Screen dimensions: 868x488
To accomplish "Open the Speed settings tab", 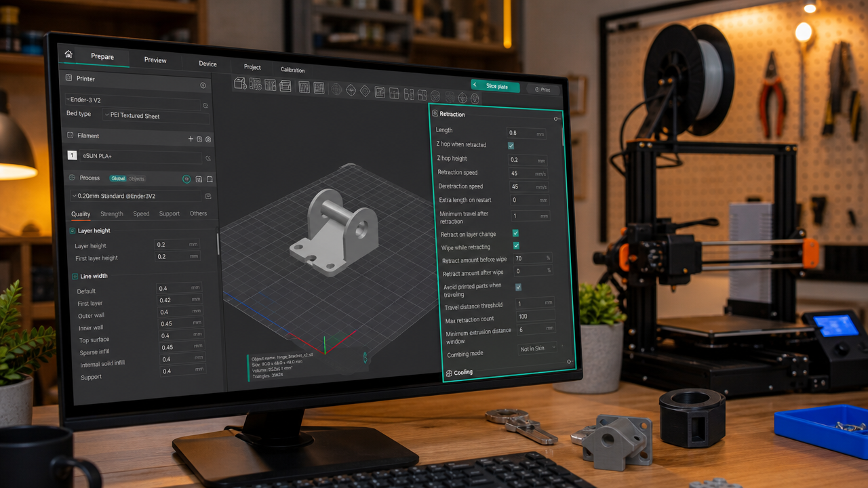I will 141,213.
